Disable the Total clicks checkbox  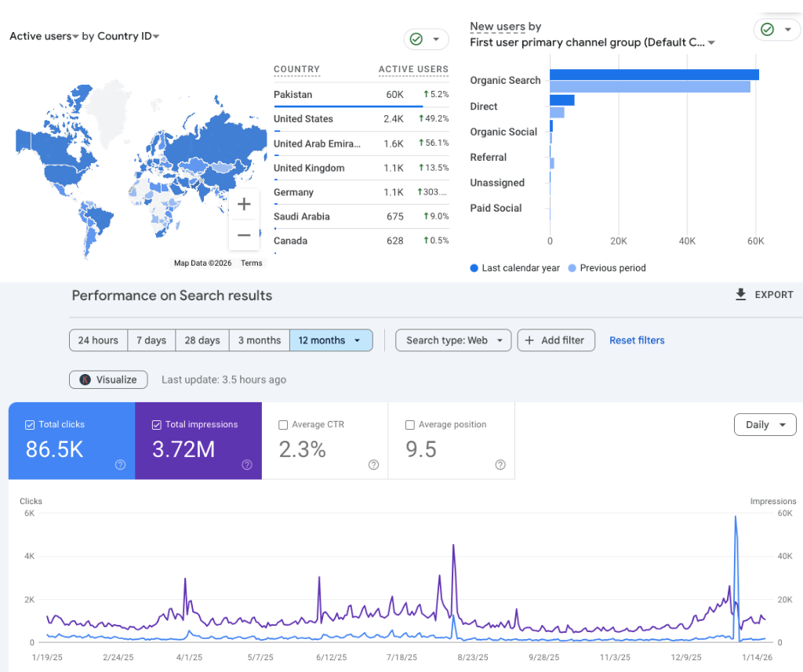[x=31, y=424]
